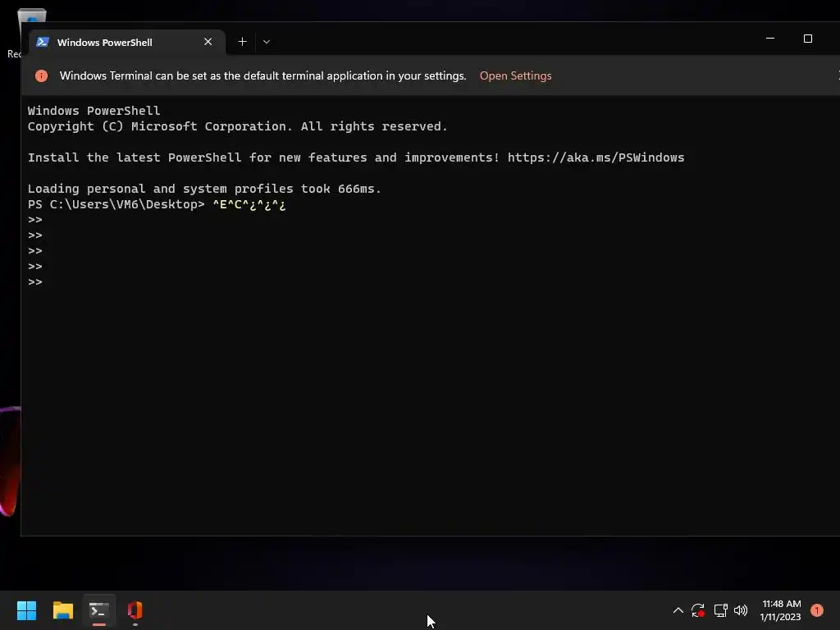Click the Terminal icon in taskbar
Image resolution: width=840 pixels, height=630 pixels.
(99, 610)
